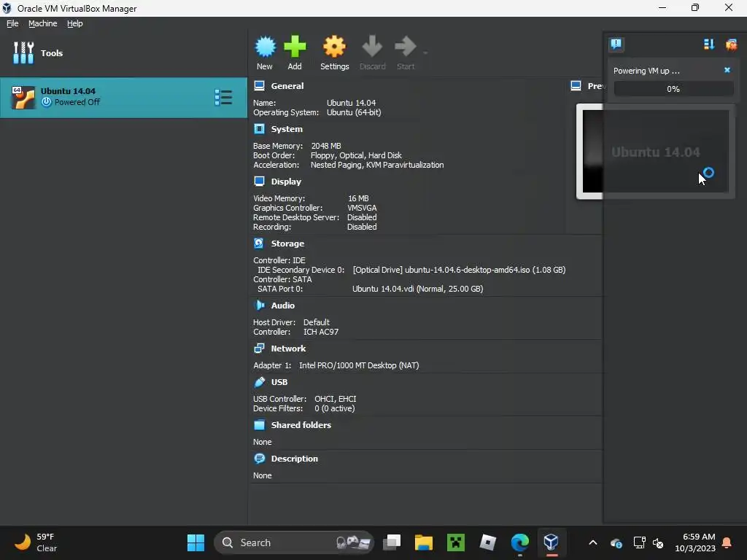Click the Intel PRO/1000 MT Desktop (NAT) text
Viewport: 747px width, 560px height.
(359, 365)
